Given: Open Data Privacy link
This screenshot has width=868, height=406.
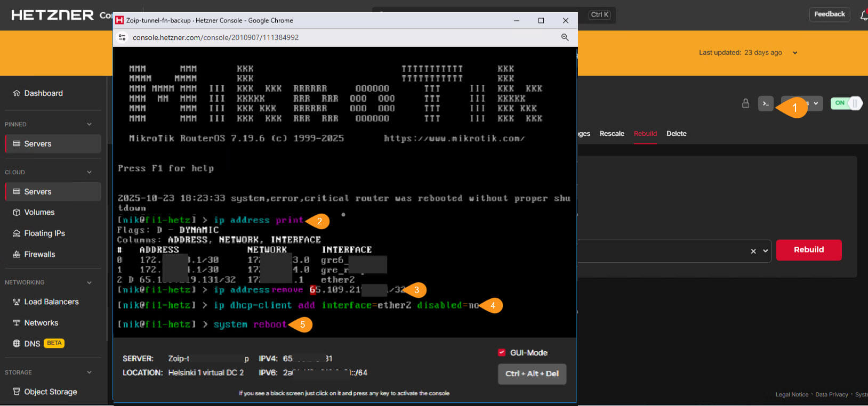Looking at the screenshot, I should coord(832,395).
